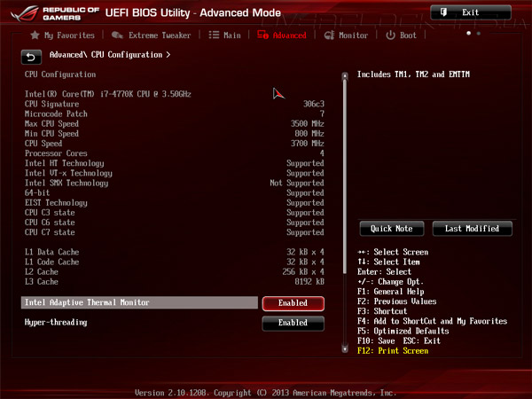
Task: Go to the first page dot indicator
Action: tap(468, 34)
